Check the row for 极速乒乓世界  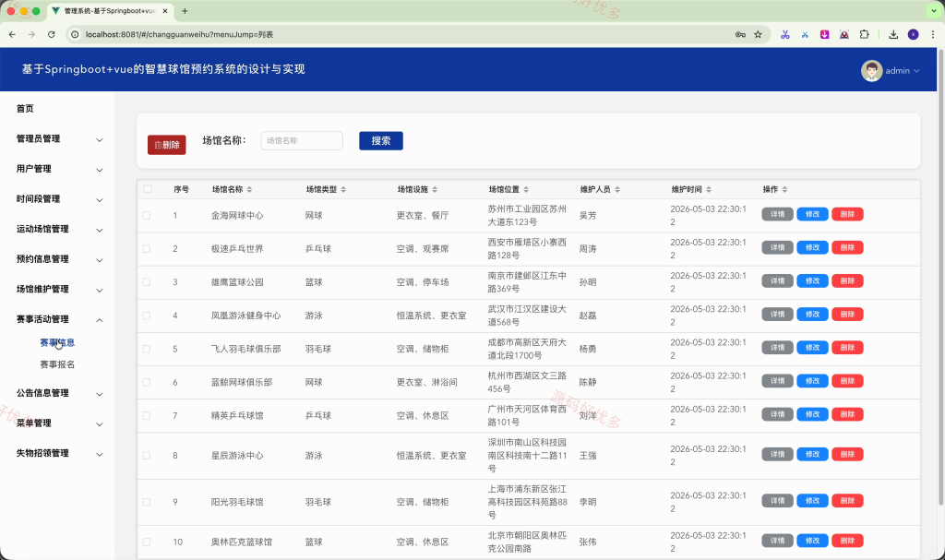pyautogui.click(x=147, y=248)
